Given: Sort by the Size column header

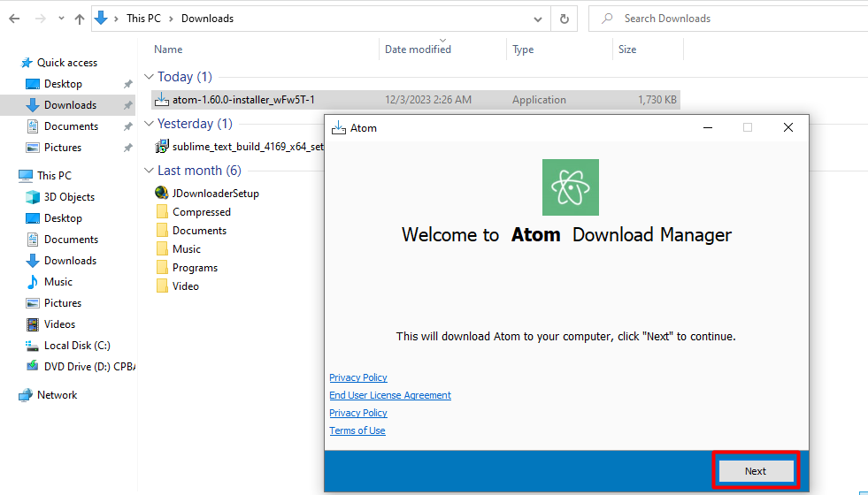Looking at the screenshot, I should point(627,49).
